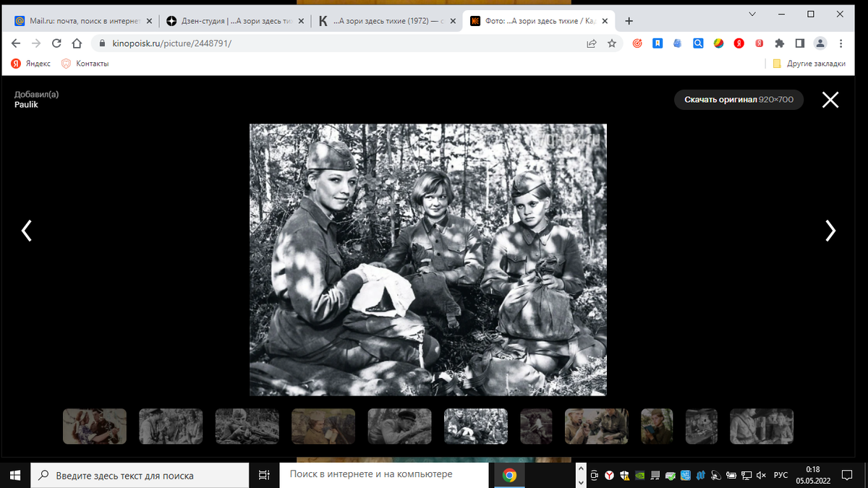868x488 pixels.
Task: Select the sixth, currently shown thumbnail
Action: click(476, 426)
